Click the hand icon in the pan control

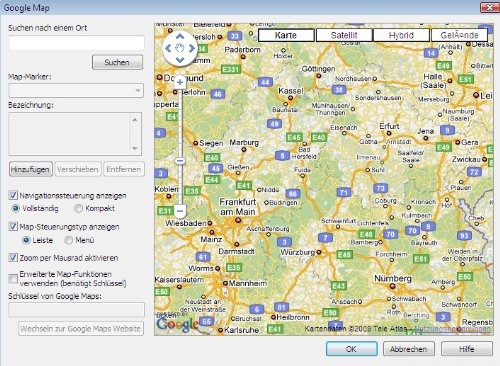pyautogui.click(x=180, y=48)
